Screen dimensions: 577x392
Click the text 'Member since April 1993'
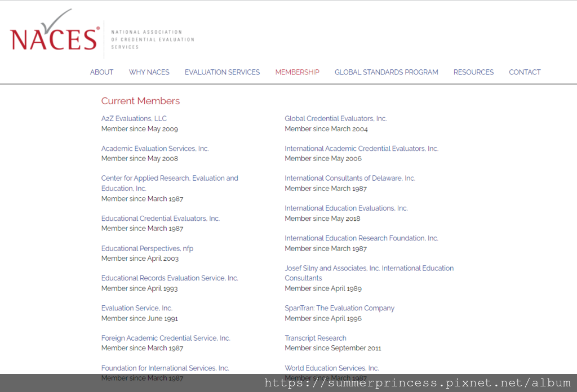click(140, 288)
